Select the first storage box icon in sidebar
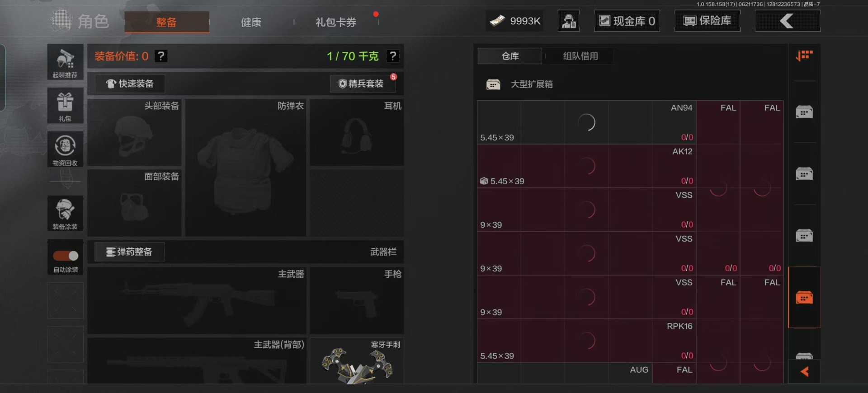 (804, 112)
